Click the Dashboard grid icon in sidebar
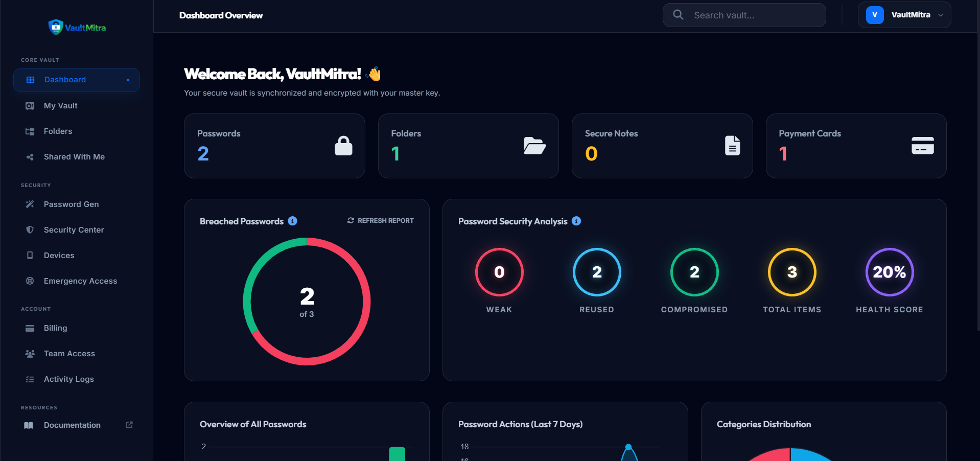The width and height of the screenshot is (980, 461). coord(30,80)
